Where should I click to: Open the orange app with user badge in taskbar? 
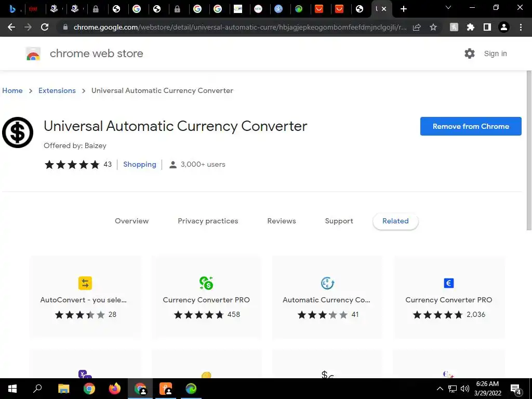point(166,389)
